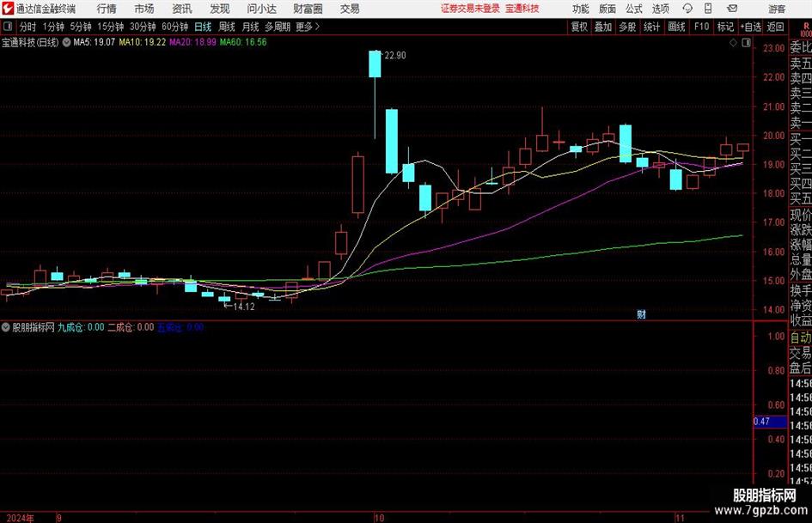Click the Tongdaxin red logo icon
This screenshot has width=812, height=523.
pyautogui.click(x=7, y=9)
